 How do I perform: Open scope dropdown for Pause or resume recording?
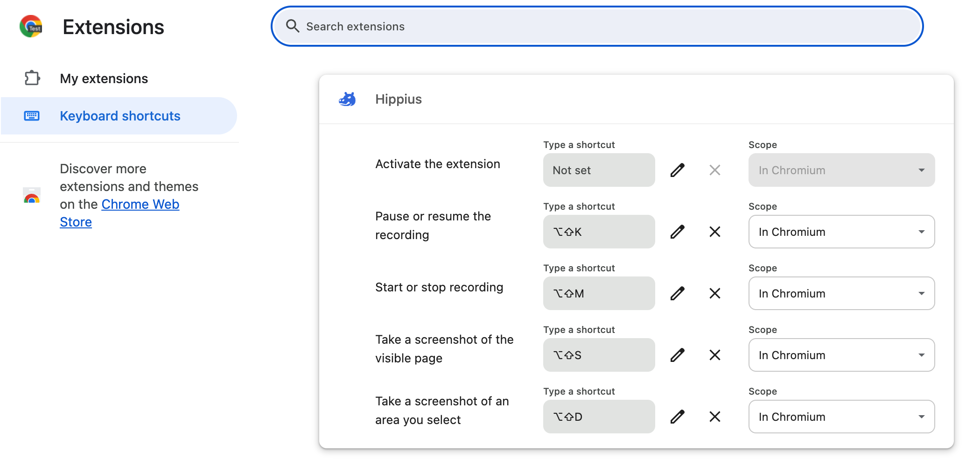841,232
